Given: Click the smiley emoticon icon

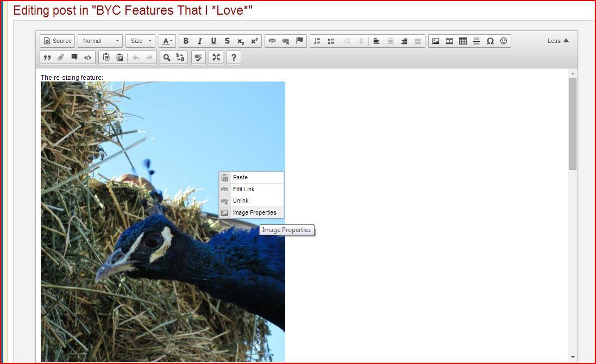Looking at the screenshot, I should (504, 41).
